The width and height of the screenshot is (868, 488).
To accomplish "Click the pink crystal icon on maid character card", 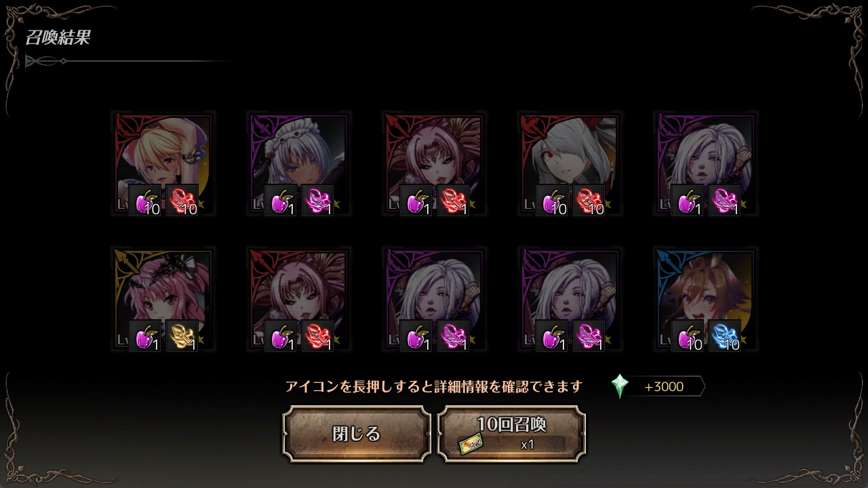I will [317, 200].
